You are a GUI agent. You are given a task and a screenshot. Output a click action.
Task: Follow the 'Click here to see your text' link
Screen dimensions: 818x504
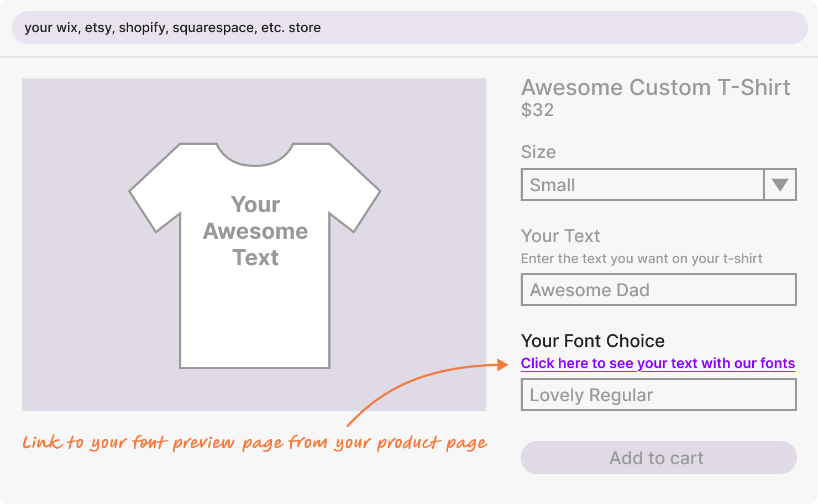click(658, 363)
